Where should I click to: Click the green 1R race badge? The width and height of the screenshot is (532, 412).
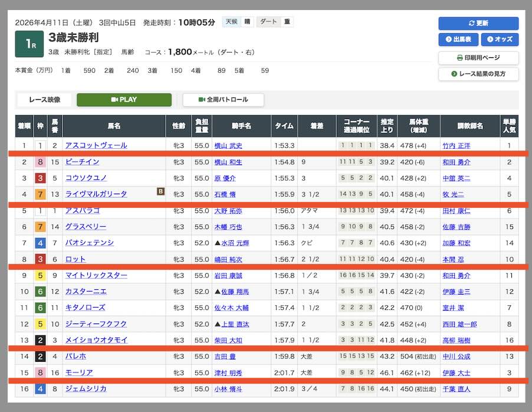coord(29,44)
